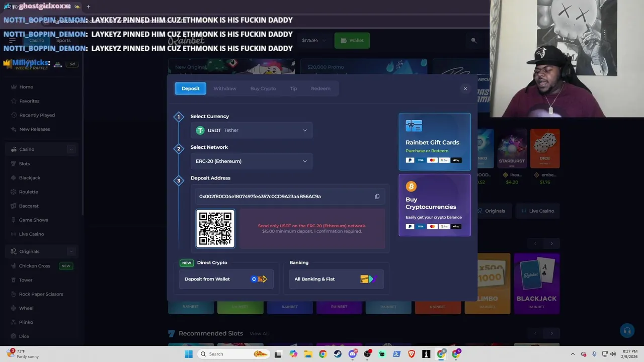The height and width of the screenshot is (362, 644).
Task: Open Tower in the sidebar
Action: [26, 280]
